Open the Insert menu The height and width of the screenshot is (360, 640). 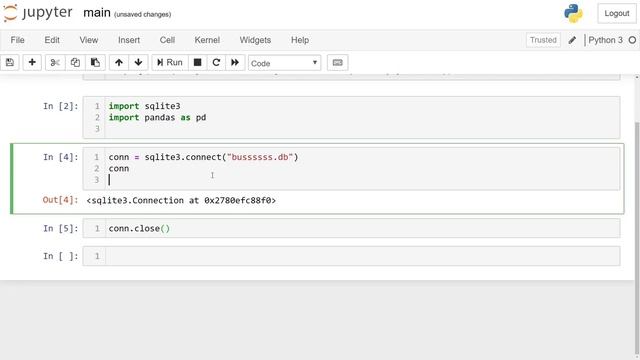click(x=129, y=40)
